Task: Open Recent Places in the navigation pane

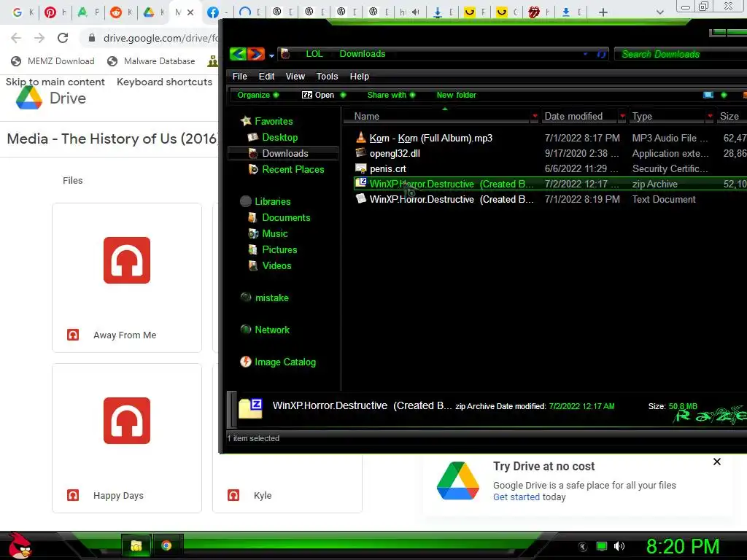Action: [293, 169]
